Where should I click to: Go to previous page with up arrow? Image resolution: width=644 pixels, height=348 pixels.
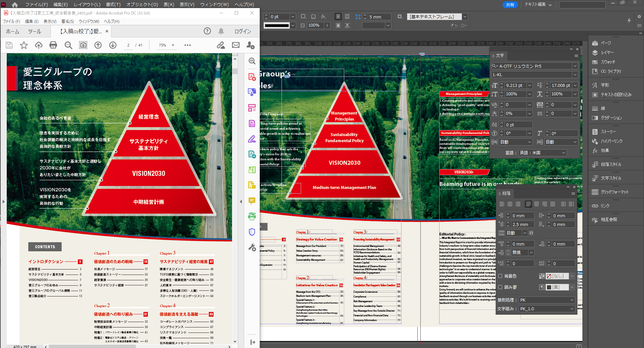pos(98,45)
